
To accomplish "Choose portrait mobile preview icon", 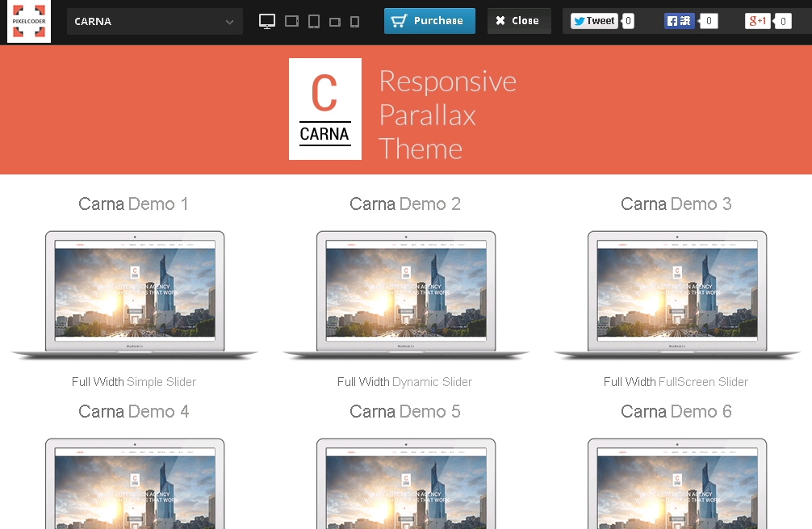I will pos(354,22).
